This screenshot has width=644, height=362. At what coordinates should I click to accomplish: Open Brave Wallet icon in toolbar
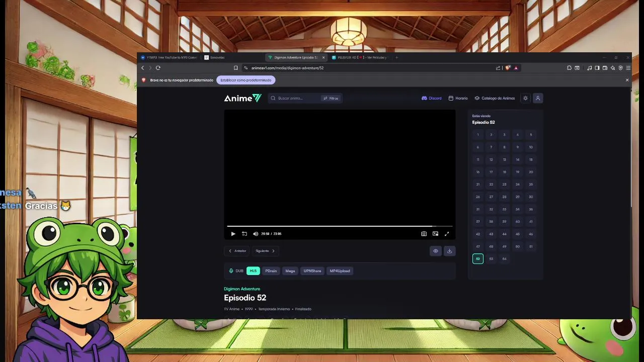tap(605, 68)
